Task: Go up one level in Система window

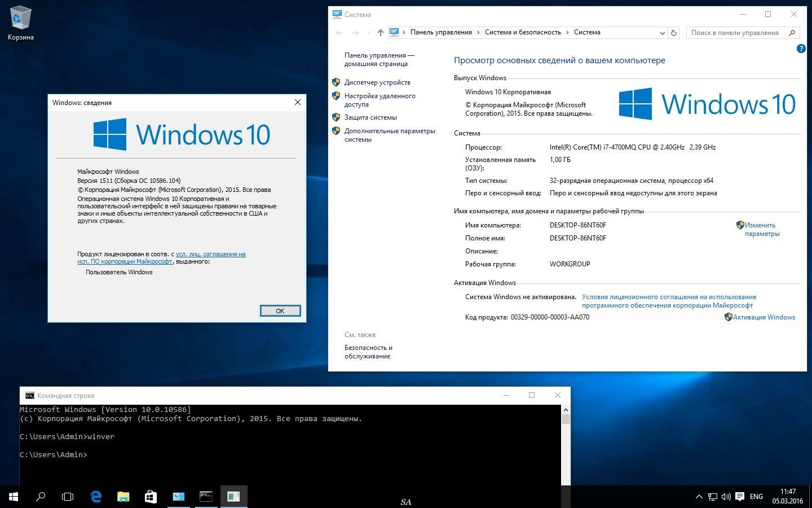Action: pos(381,33)
